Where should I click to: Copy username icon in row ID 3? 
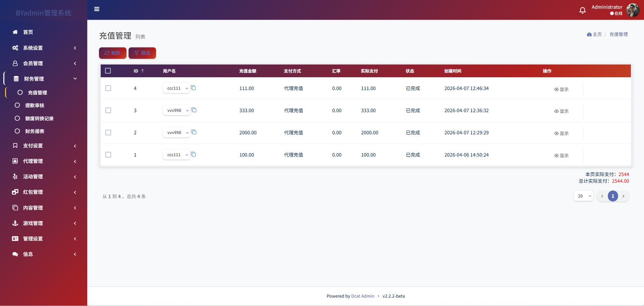[x=194, y=110]
